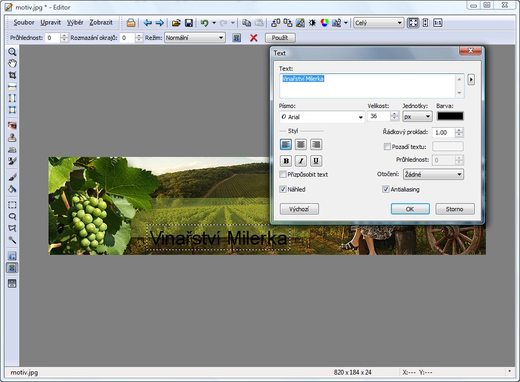Open the Výběr menu
The image size is (520, 382).
pyautogui.click(x=75, y=23)
